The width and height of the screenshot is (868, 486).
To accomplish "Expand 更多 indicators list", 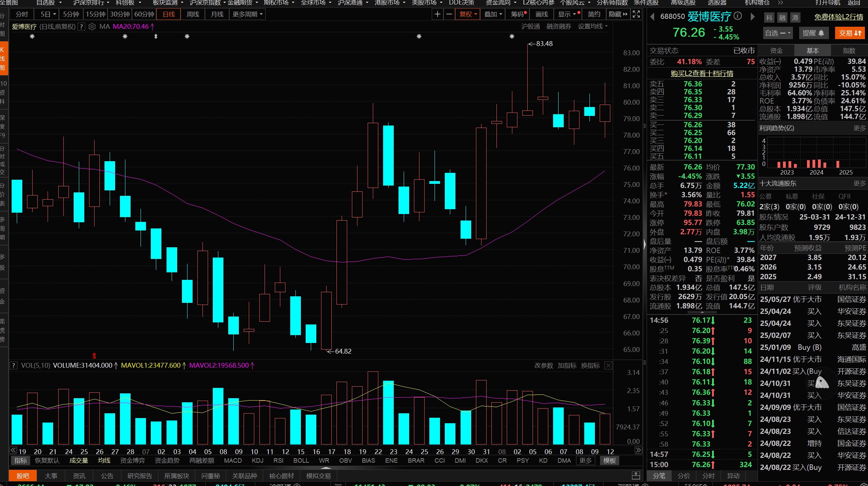I will click(x=585, y=461).
